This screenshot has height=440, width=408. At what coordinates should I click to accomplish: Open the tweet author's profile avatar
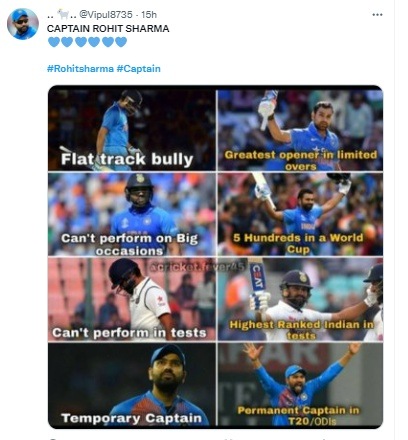pyautogui.click(x=23, y=24)
